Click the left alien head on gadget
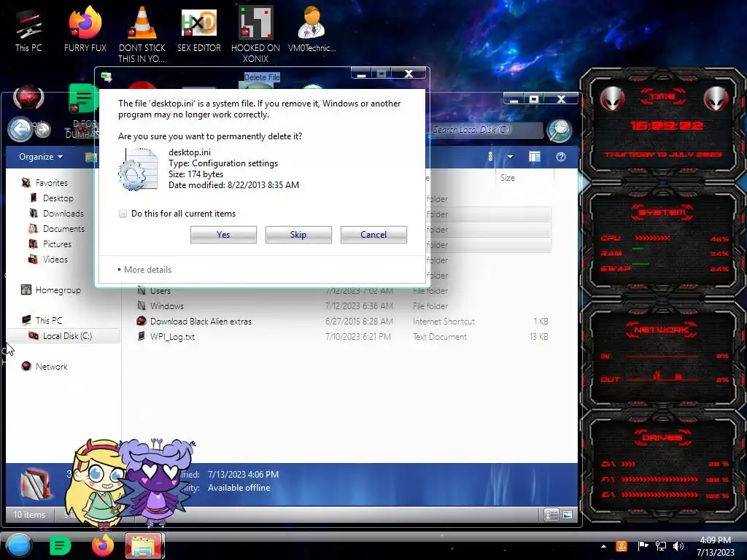This screenshot has height=560, width=747. (612, 98)
